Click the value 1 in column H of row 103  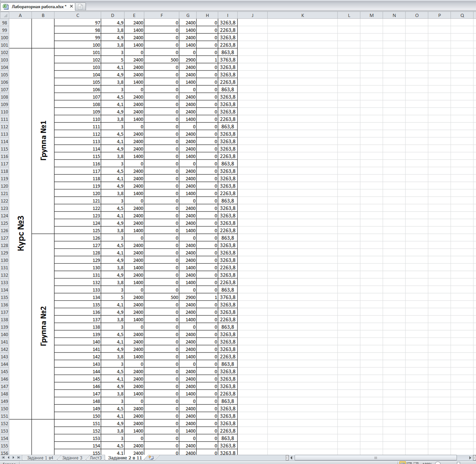tap(207, 60)
